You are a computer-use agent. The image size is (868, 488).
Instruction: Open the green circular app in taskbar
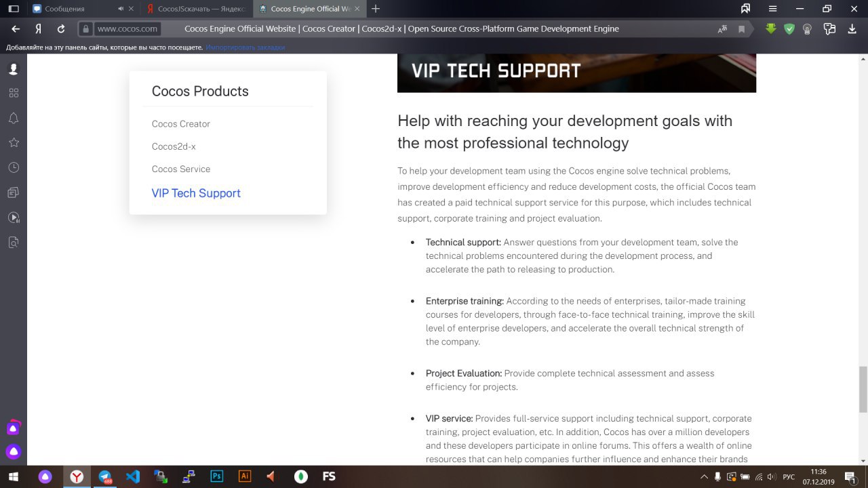pos(300,476)
